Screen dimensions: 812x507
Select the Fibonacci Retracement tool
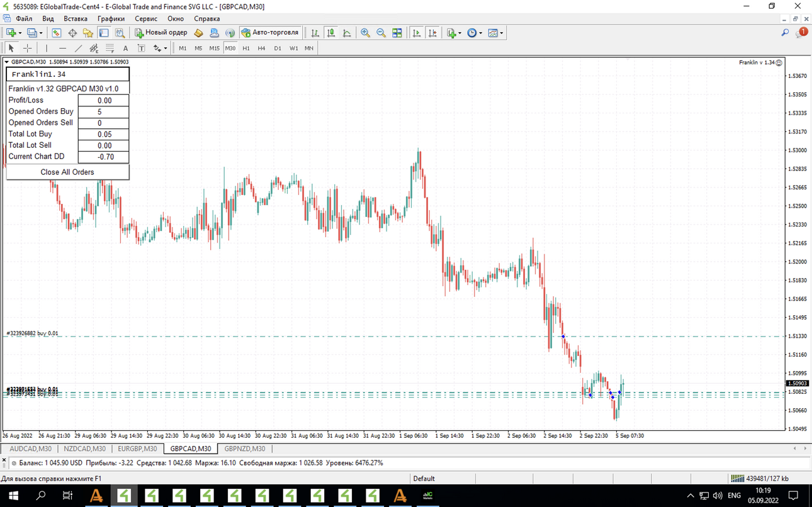[110, 48]
